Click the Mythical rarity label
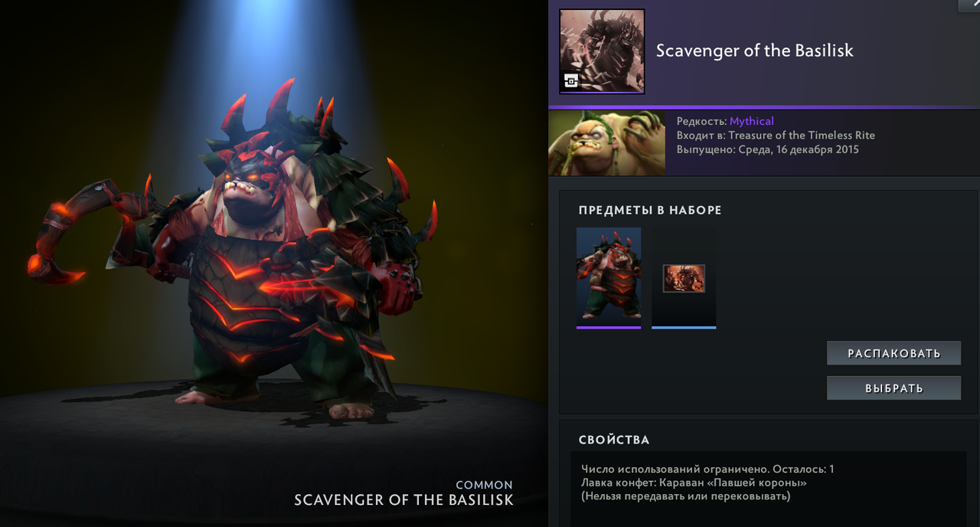 (752, 121)
